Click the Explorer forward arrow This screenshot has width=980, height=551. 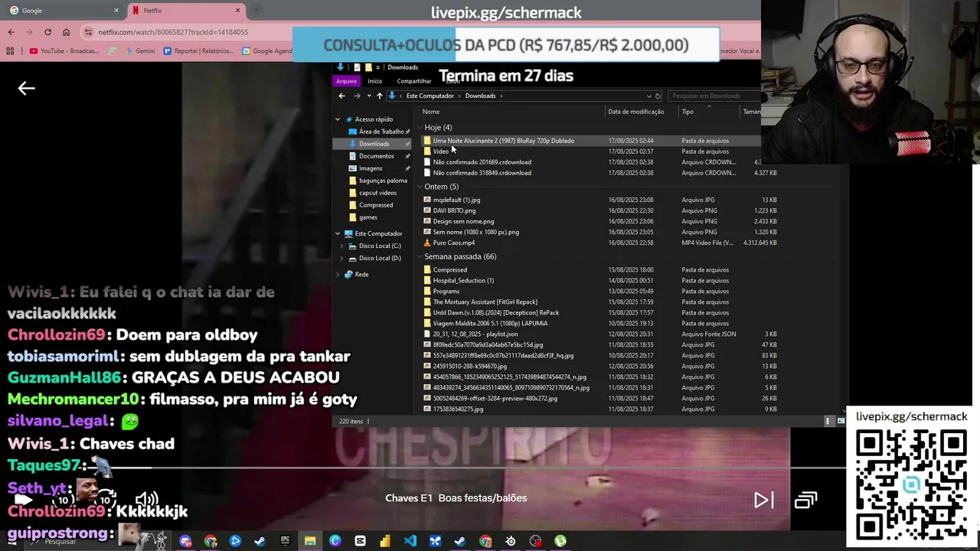click(357, 96)
